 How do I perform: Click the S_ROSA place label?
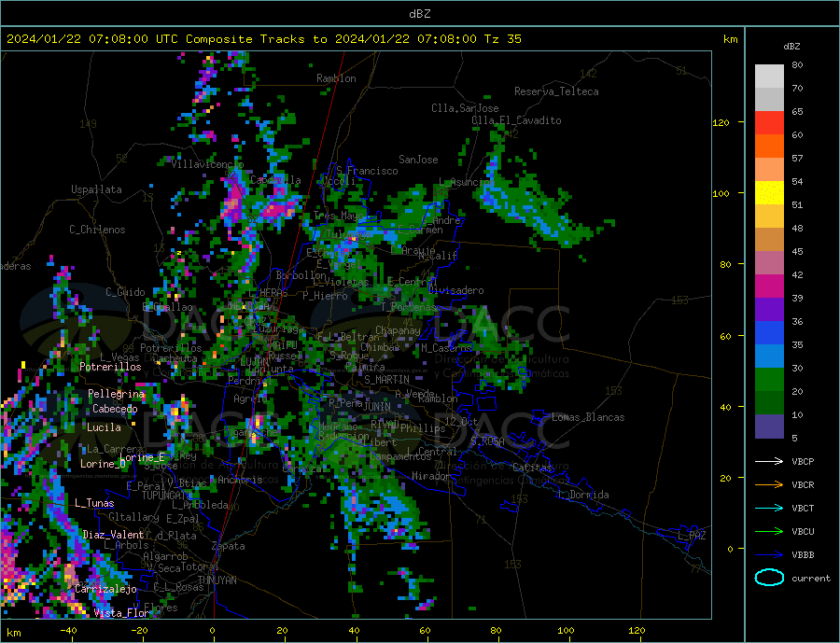(487, 441)
